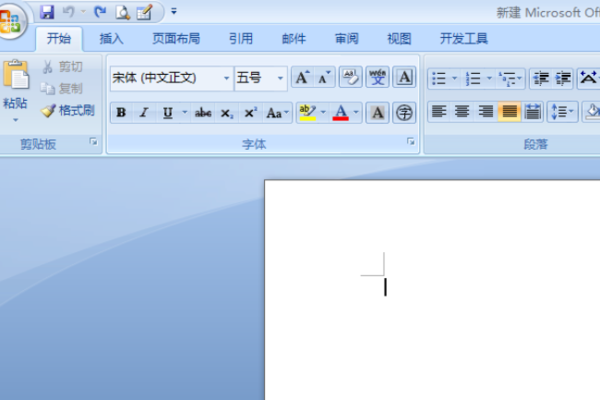Open underline style dropdown

[185, 112]
